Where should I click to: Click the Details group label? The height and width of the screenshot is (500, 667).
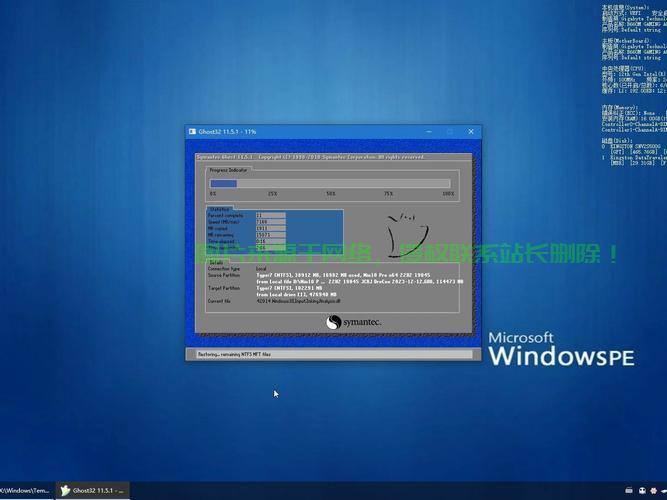coord(216,263)
